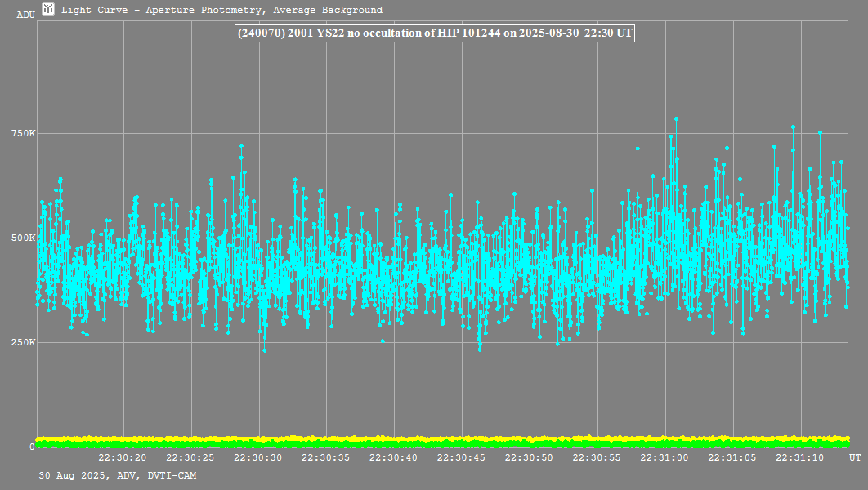Select the 22:31:00 time tick label
The width and height of the screenshot is (868, 490).
coord(665,457)
